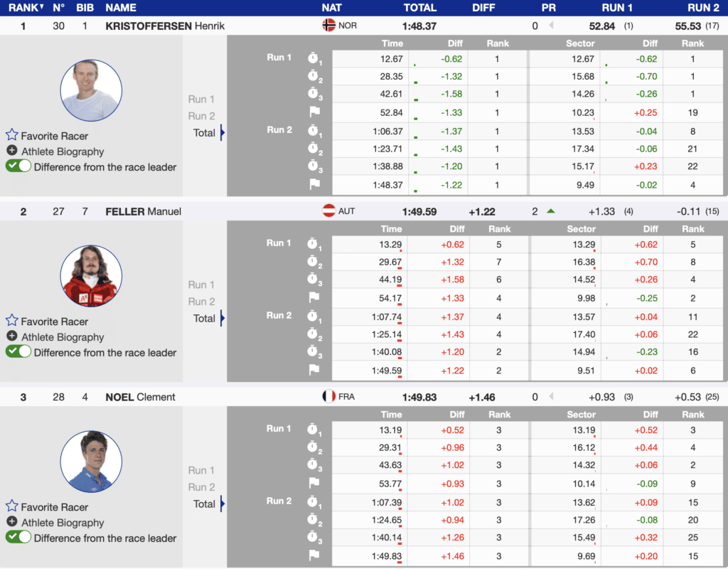Screen dimensions: 728x569
Task: Click the TOTAL column header
Action: 419,8
